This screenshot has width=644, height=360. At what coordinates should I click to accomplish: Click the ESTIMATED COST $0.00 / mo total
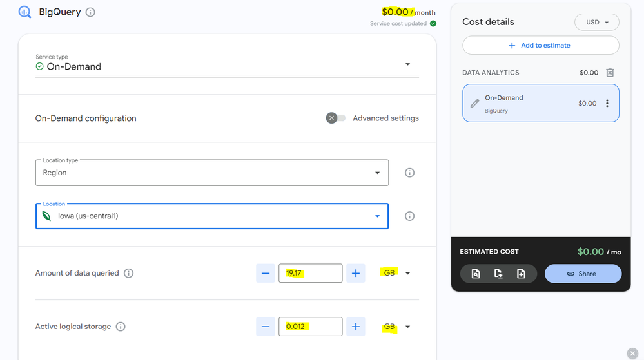pos(600,252)
